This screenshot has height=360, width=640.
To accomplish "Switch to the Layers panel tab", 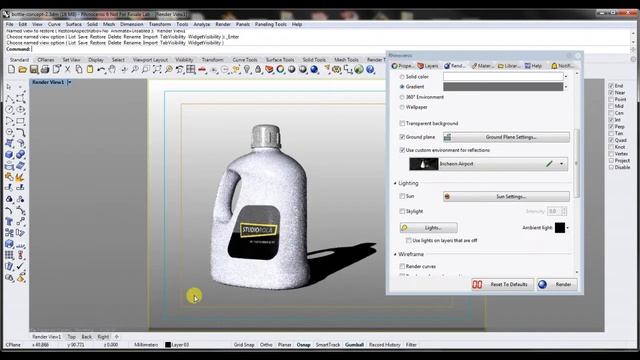I will pyautogui.click(x=428, y=66).
